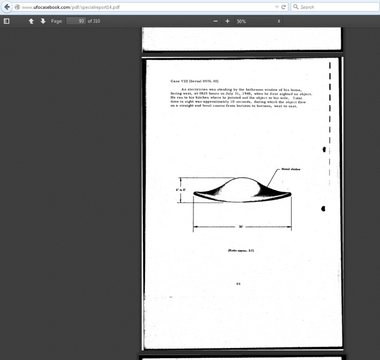380x360 pixels.
Task: Click the 'Case VIII' heading text
Action: pyautogui.click(x=194, y=81)
